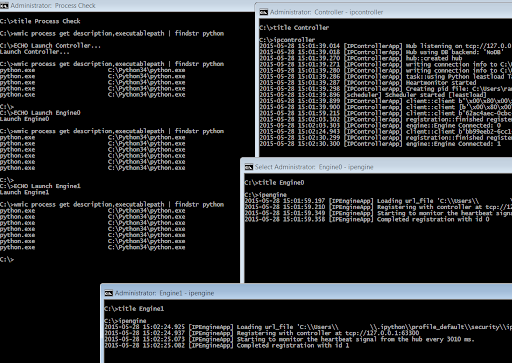Viewport: 512px width, 363px height.
Task: Click 'engine::Engine Connected: 1' log line
Action: (x=380, y=144)
